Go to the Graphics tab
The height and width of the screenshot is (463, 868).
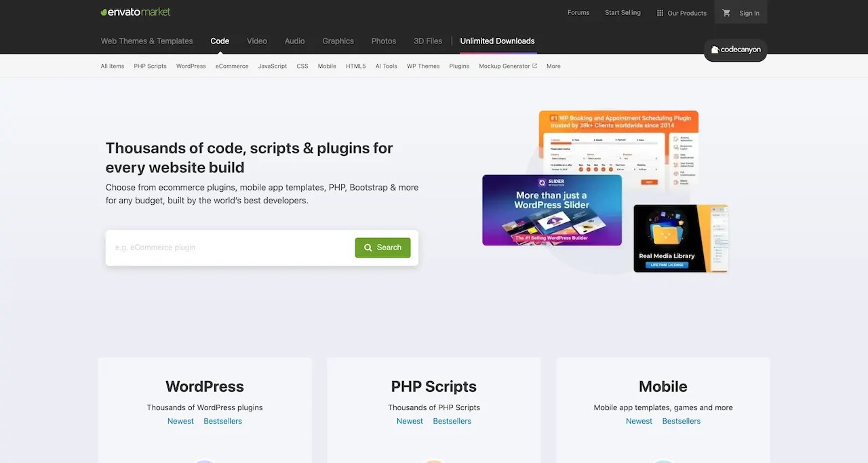point(338,41)
